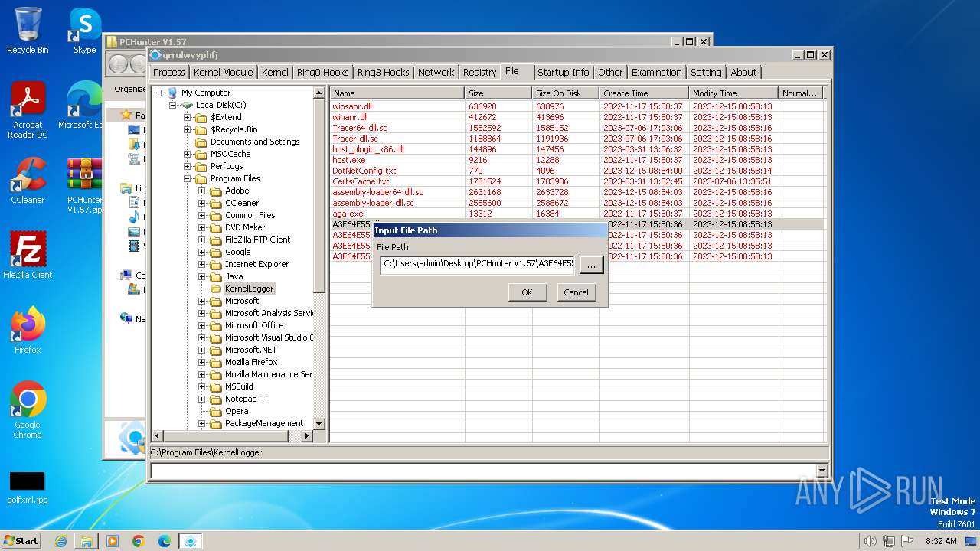Viewport: 980px width, 551px height.
Task: Launch Acrobat Reader DC from the desktop
Action: point(28,110)
